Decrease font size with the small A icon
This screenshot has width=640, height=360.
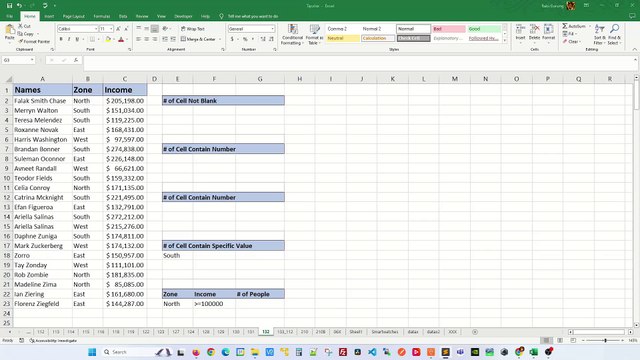[x=126, y=29]
